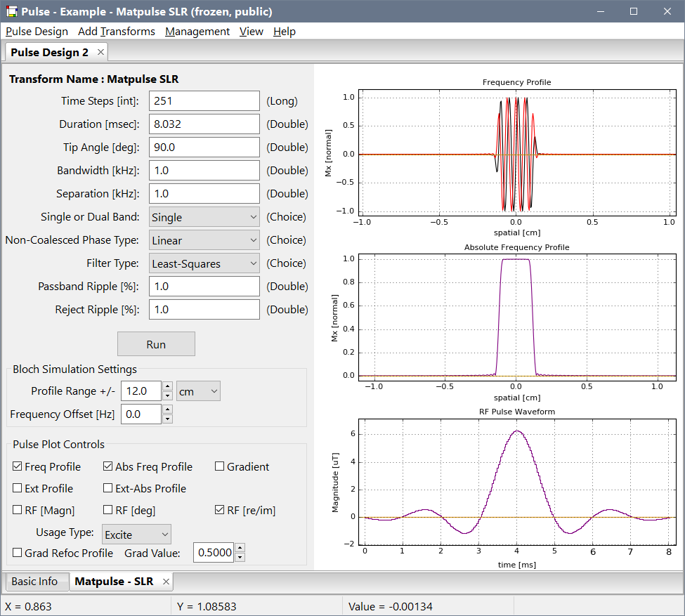Toggle the RF [re/im] checkbox
The image size is (685, 616).
point(220,510)
